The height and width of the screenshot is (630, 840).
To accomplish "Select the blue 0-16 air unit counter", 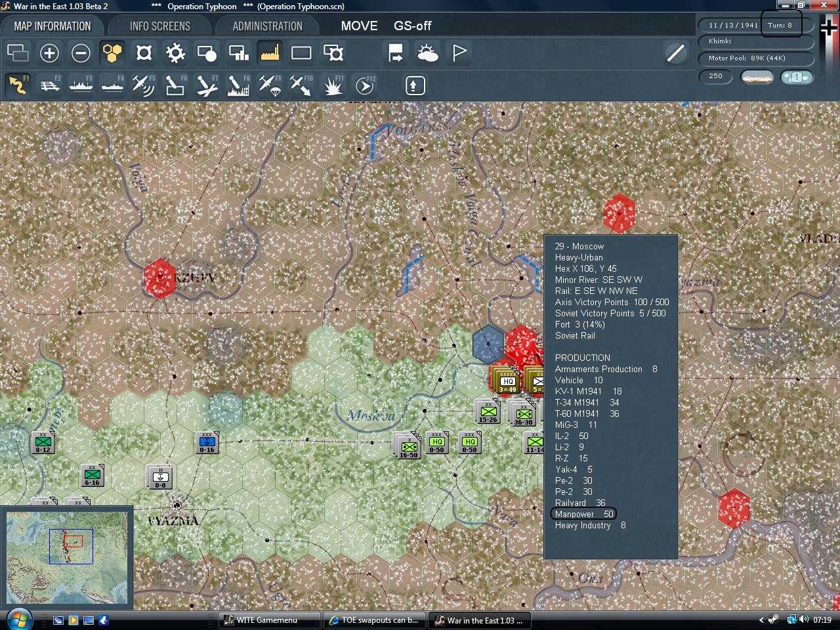I will [207, 443].
